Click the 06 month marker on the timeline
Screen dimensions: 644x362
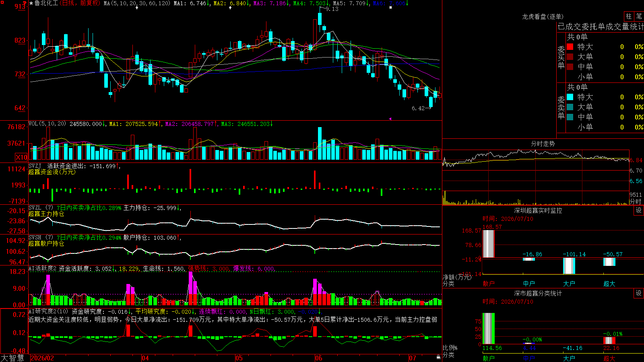319,358
